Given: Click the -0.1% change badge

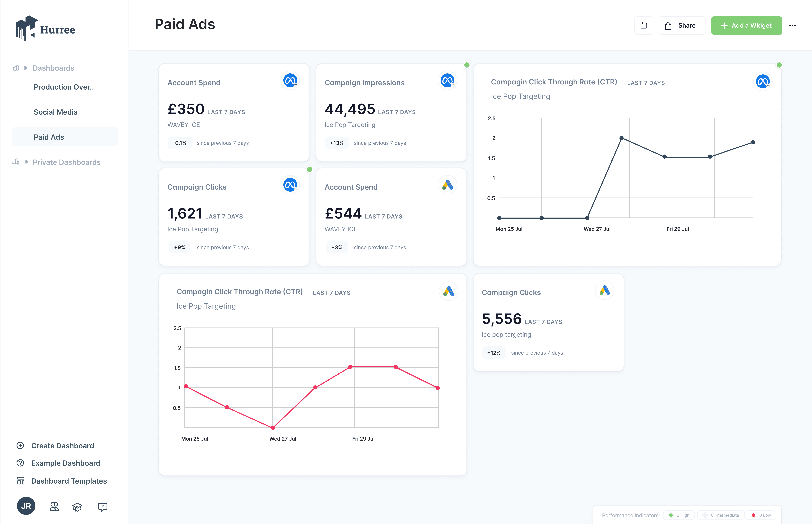Looking at the screenshot, I should point(179,143).
